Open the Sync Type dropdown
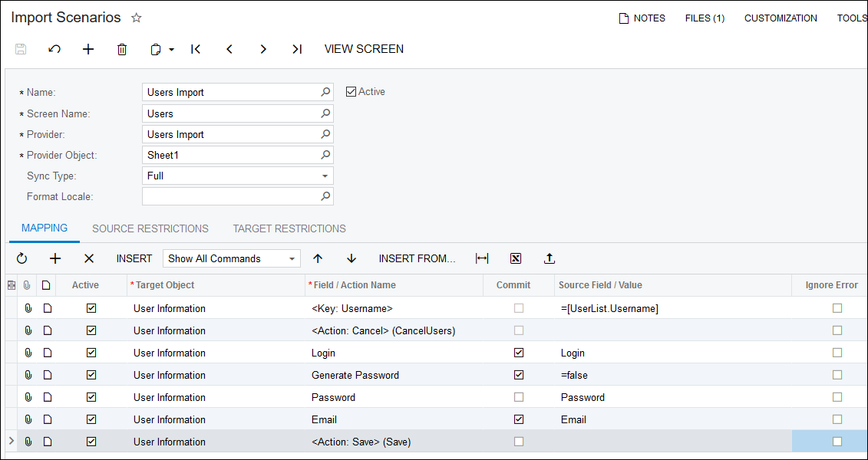 pos(325,176)
